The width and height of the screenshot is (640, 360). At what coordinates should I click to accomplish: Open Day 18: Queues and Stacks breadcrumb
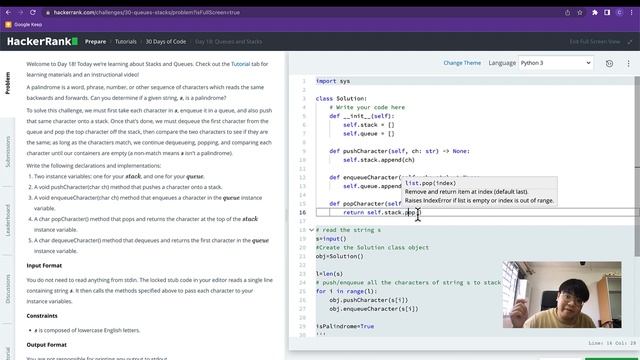pos(228,42)
